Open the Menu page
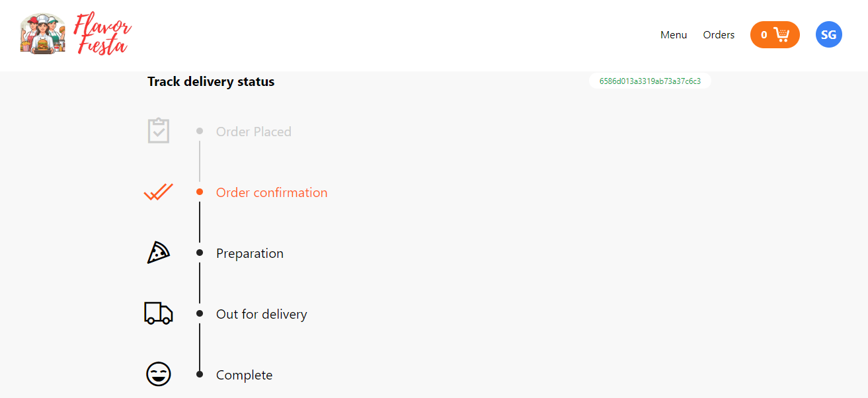This screenshot has width=868, height=398. click(x=673, y=34)
